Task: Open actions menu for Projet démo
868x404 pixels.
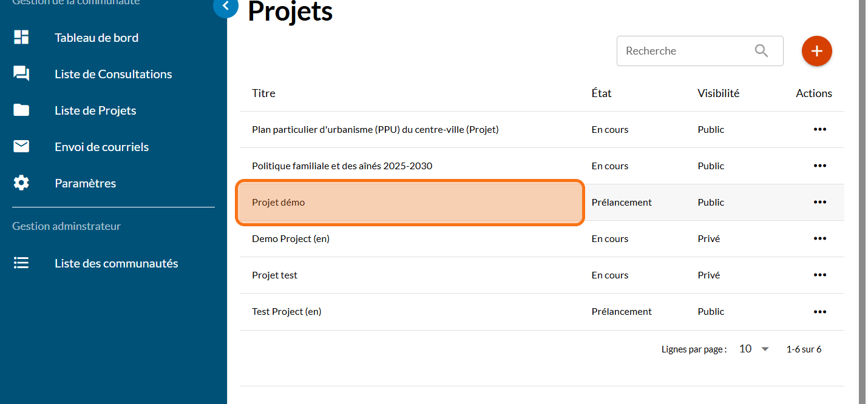Action: point(819,202)
